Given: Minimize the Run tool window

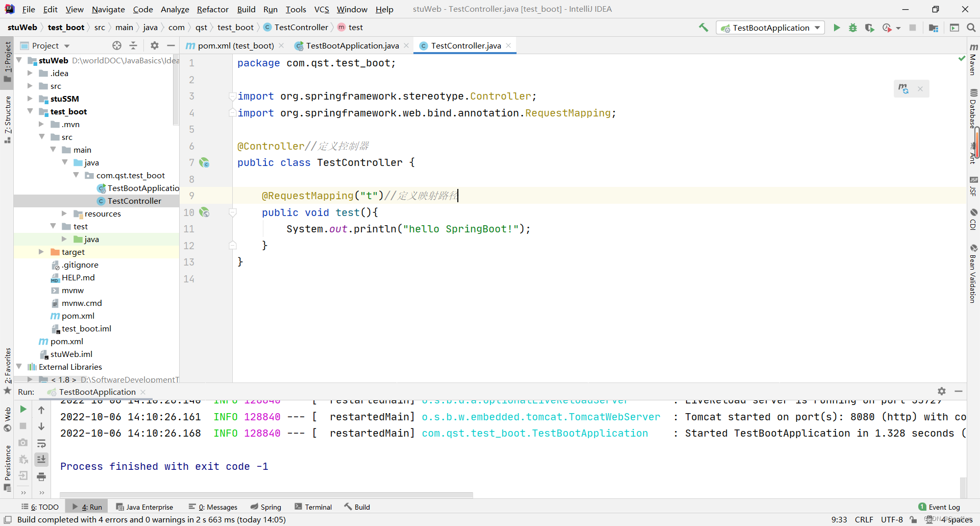Looking at the screenshot, I should 959,391.
